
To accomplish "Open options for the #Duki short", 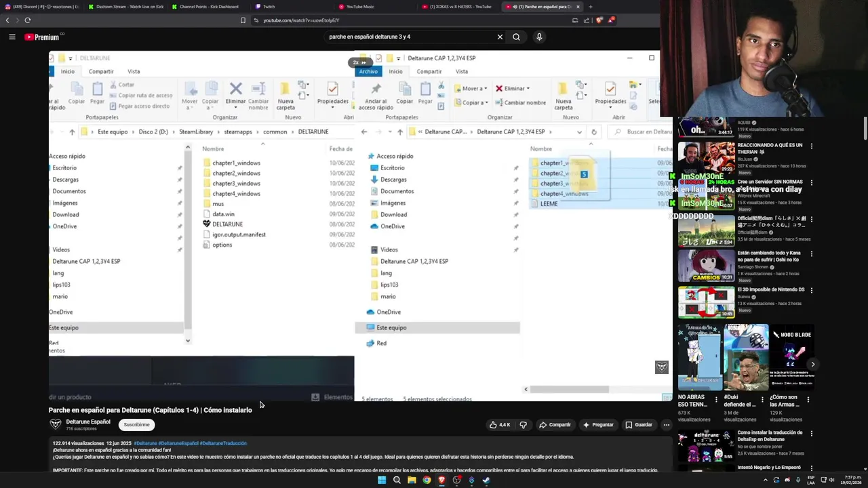I will [762, 399].
